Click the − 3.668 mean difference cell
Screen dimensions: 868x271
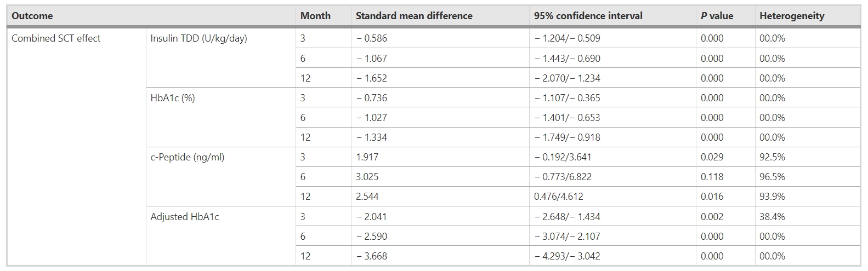coord(371,256)
